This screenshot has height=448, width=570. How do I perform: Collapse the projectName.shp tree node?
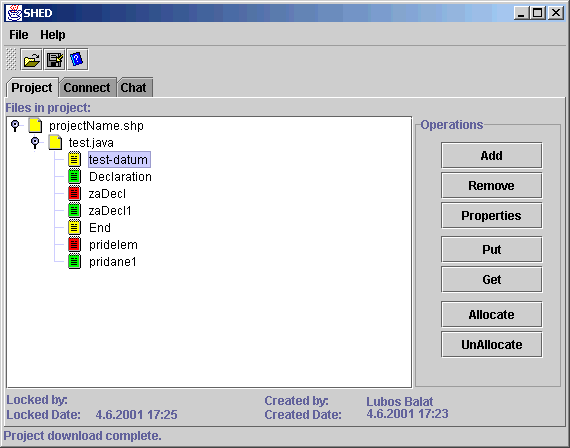[x=15, y=125]
